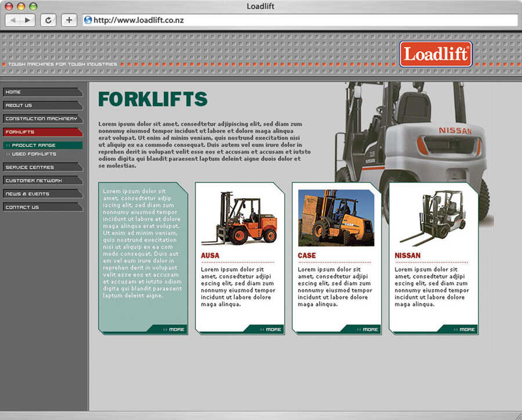The width and height of the screenshot is (522, 420).
Task: Click the green zoom window button
Action: pyautogui.click(x=33, y=6)
